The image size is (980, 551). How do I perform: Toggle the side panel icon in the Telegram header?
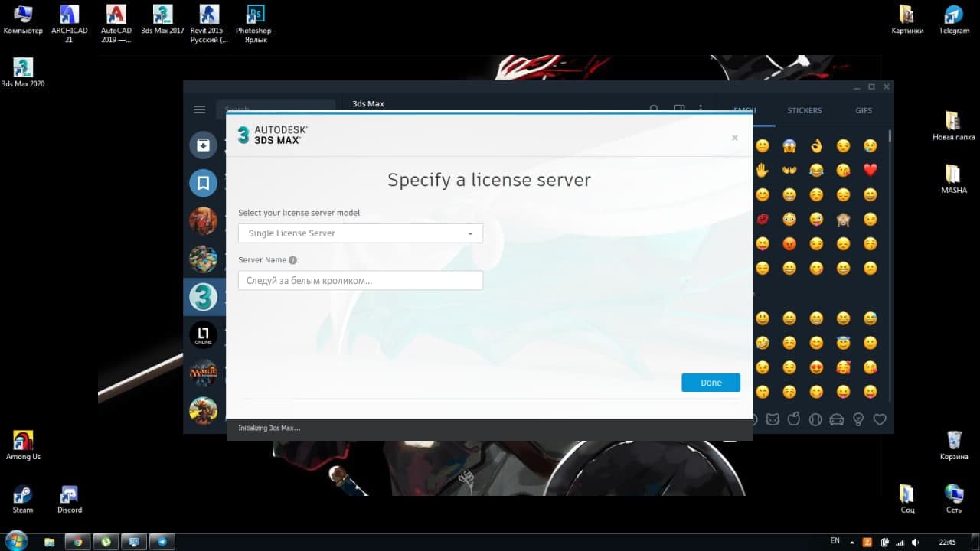coord(678,109)
